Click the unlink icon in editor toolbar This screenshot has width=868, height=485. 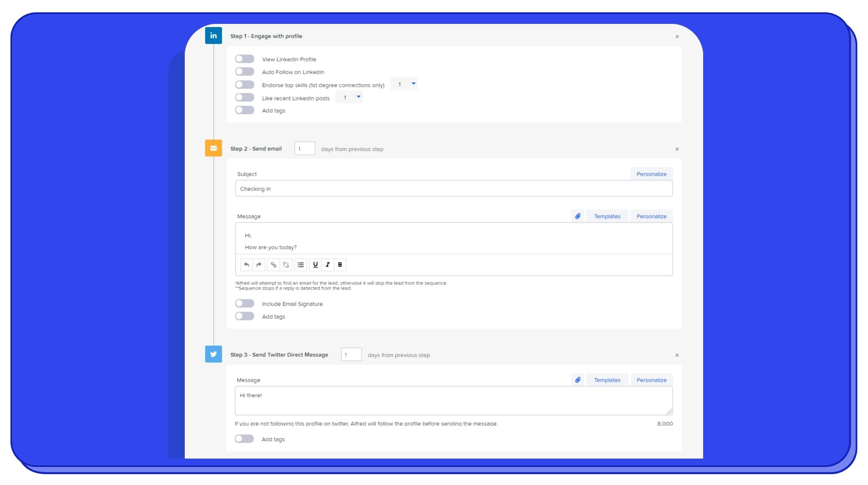coord(286,265)
